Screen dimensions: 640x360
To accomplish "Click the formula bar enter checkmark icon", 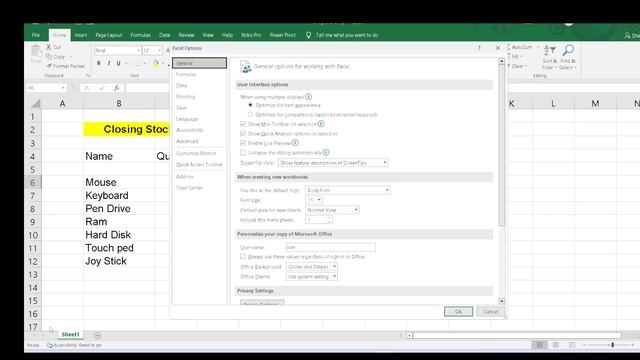I will [102, 88].
